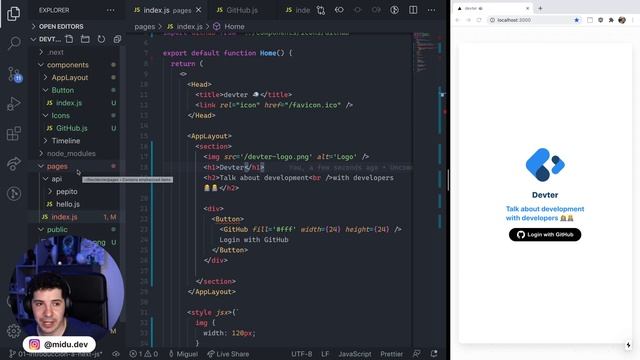Click the pages breadcrumb segment
Screen dimensions: 640x360
point(144,27)
